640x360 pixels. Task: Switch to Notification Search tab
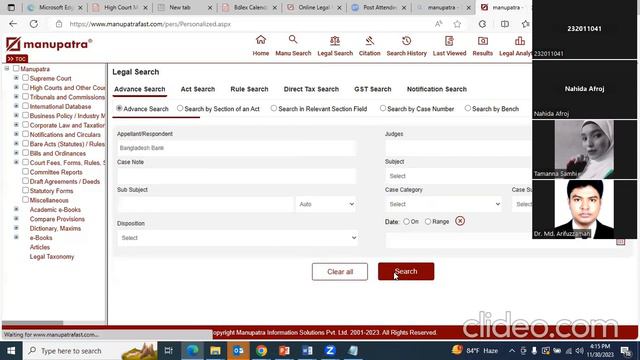(x=436, y=89)
